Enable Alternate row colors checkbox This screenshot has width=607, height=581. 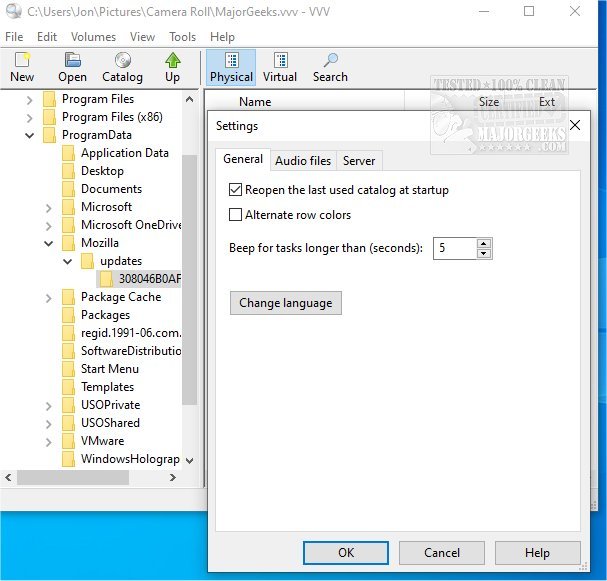point(235,214)
